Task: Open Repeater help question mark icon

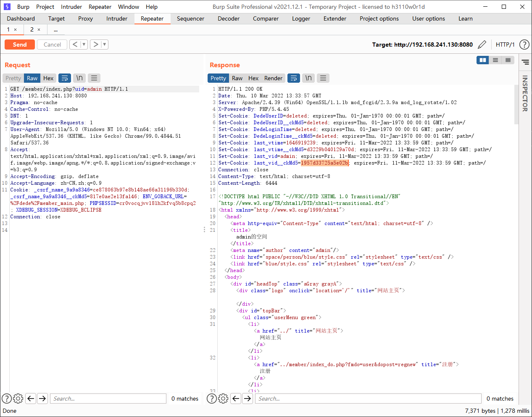Action: tap(524, 45)
